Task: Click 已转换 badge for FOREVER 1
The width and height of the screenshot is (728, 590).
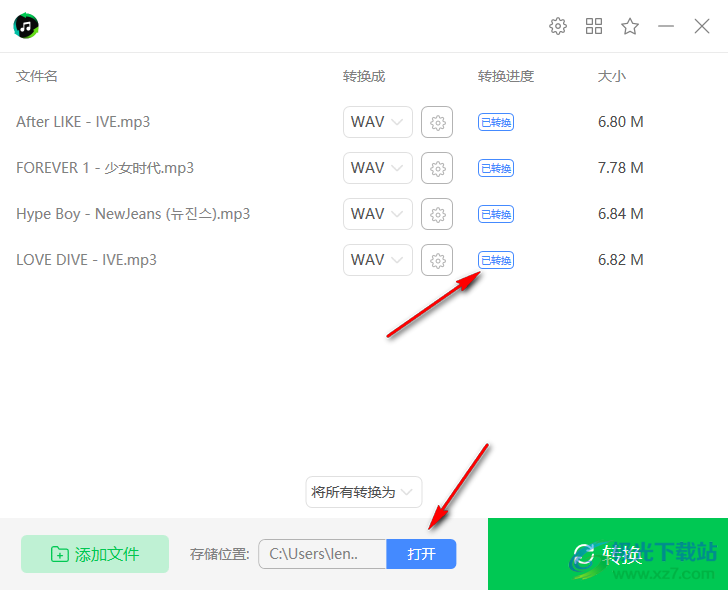Action: point(496,168)
